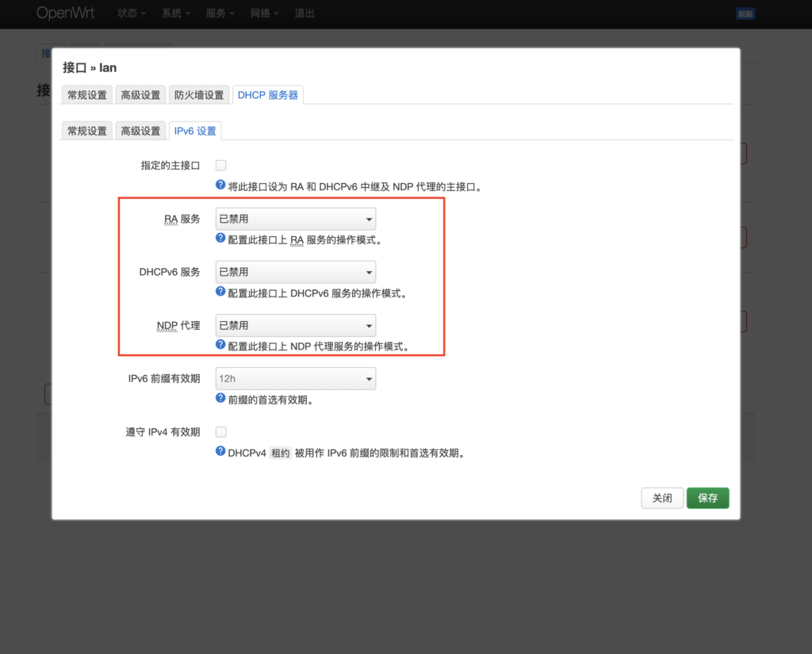Click the help icon under DHCPv6 服务 dropdown
The width and height of the screenshot is (812, 654).
[220, 292]
